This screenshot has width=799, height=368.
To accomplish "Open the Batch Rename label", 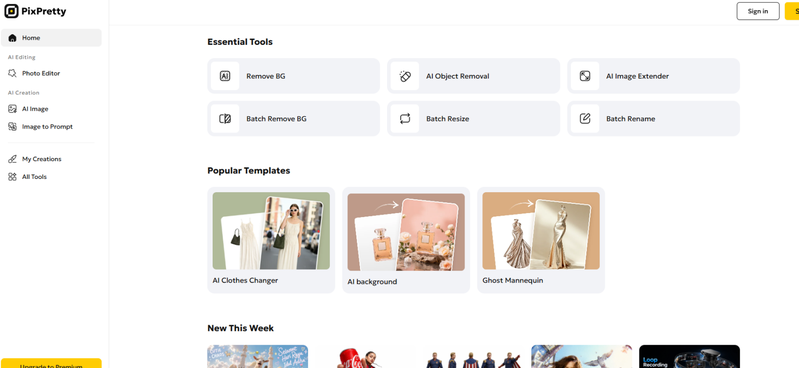I will tap(630, 119).
